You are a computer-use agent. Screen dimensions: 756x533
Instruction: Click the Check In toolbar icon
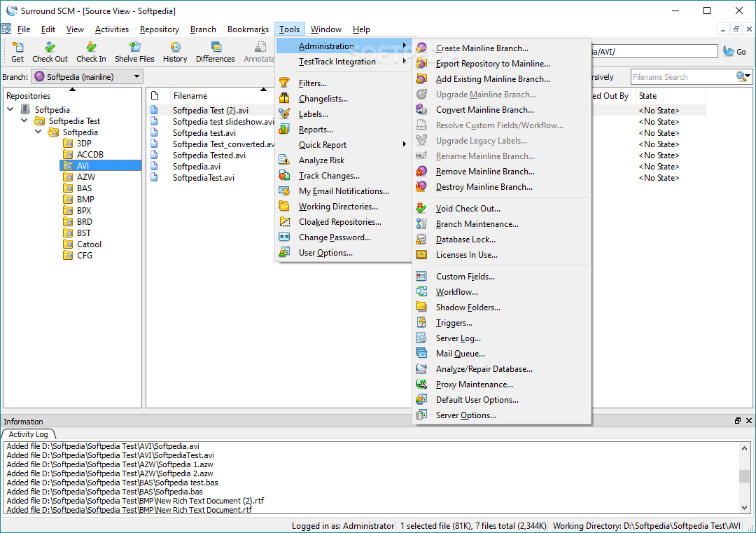[x=91, y=47]
